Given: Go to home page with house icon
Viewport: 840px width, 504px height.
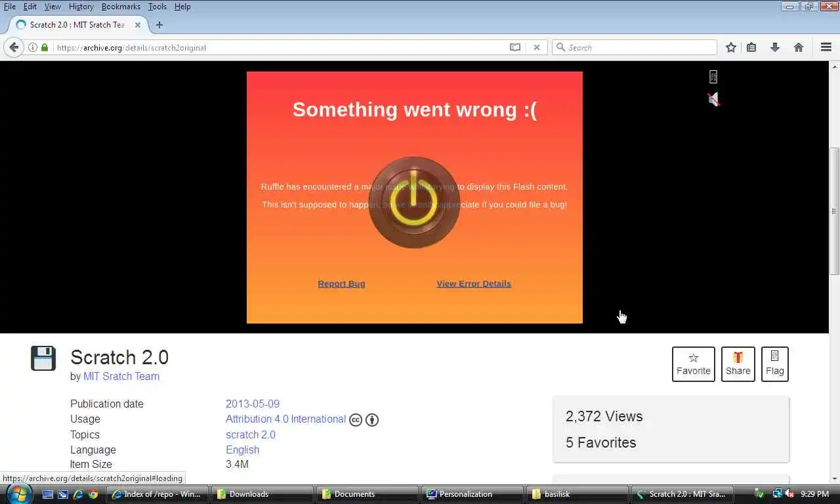Looking at the screenshot, I should 799,47.
